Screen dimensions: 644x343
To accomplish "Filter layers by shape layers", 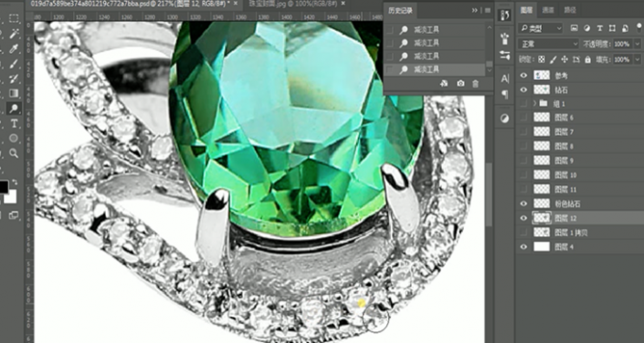I will (612, 28).
